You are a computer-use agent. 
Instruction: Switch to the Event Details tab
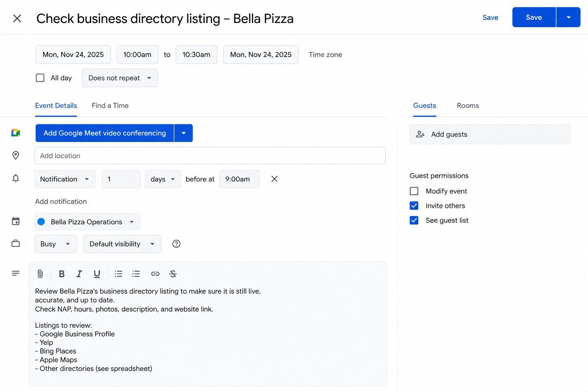tap(56, 106)
